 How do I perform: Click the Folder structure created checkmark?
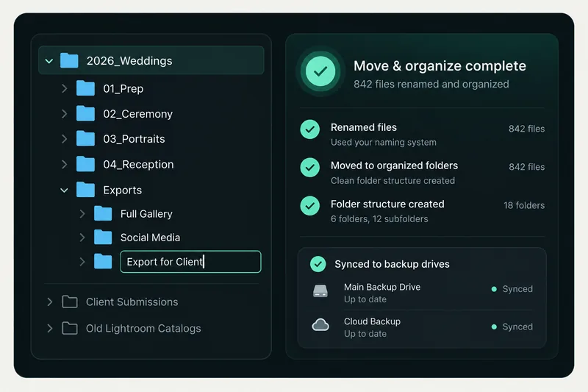tap(309, 206)
